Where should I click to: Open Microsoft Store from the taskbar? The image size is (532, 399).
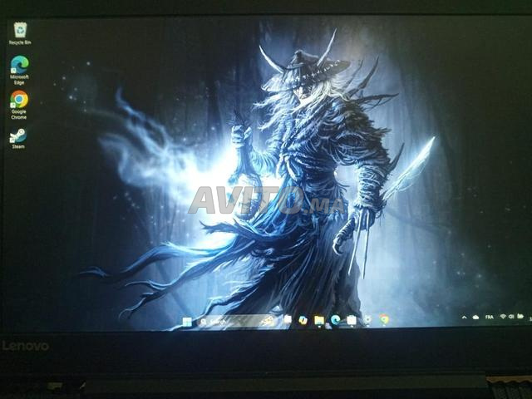coord(352,319)
